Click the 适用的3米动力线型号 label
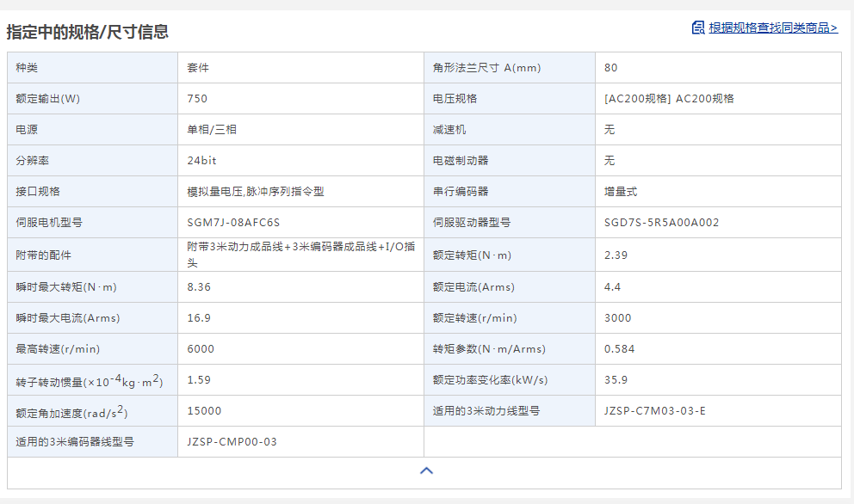 point(486,411)
